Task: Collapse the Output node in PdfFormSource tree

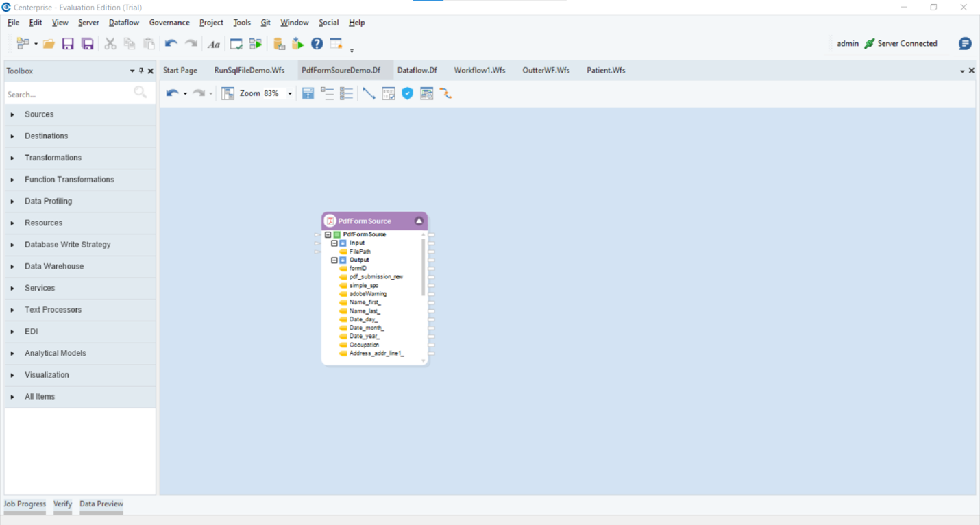Action: [334, 260]
